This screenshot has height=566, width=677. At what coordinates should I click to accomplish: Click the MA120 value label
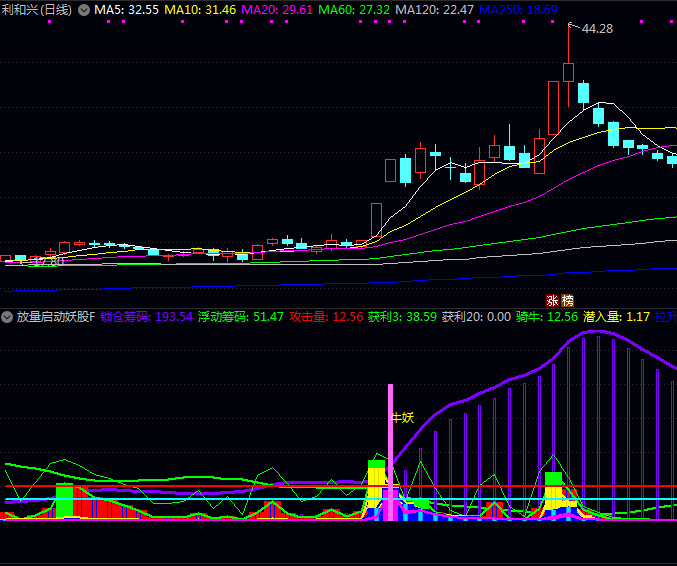click(434, 9)
